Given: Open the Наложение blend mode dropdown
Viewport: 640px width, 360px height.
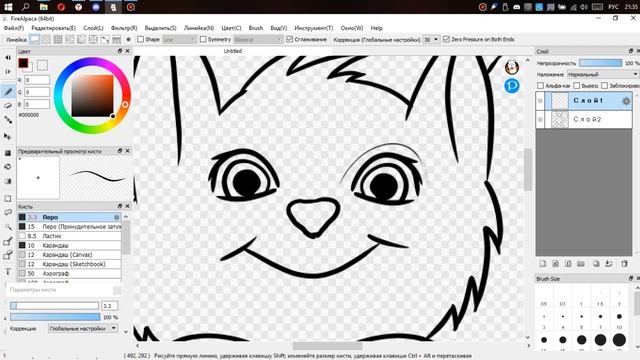Looking at the screenshot, I should (x=602, y=75).
